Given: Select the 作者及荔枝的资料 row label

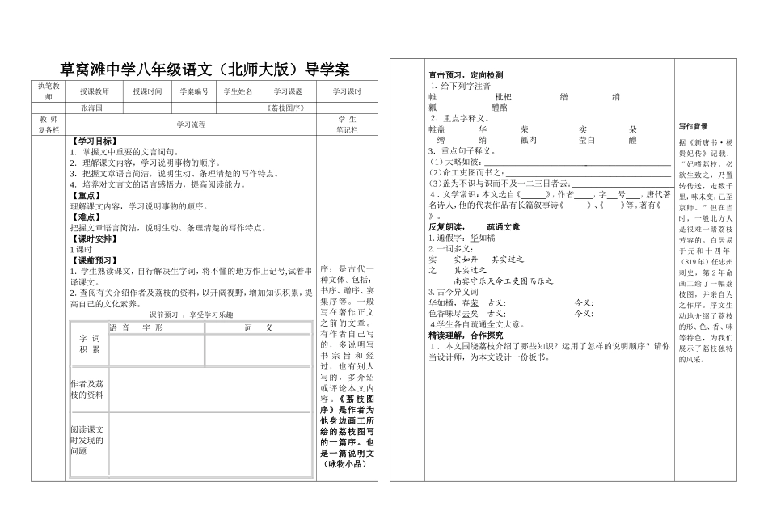Looking at the screenshot, I should click(x=87, y=390).
